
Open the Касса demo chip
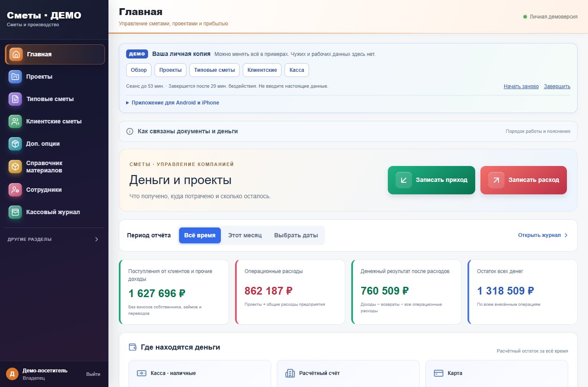[x=297, y=70]
